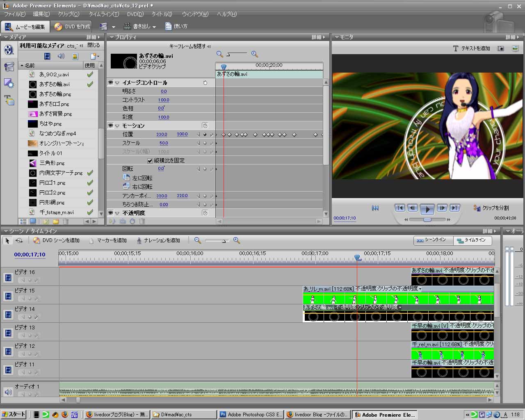Click the add DVD scene icon
The height and width of the screenshot is (420, 525).
coord(37,240)
